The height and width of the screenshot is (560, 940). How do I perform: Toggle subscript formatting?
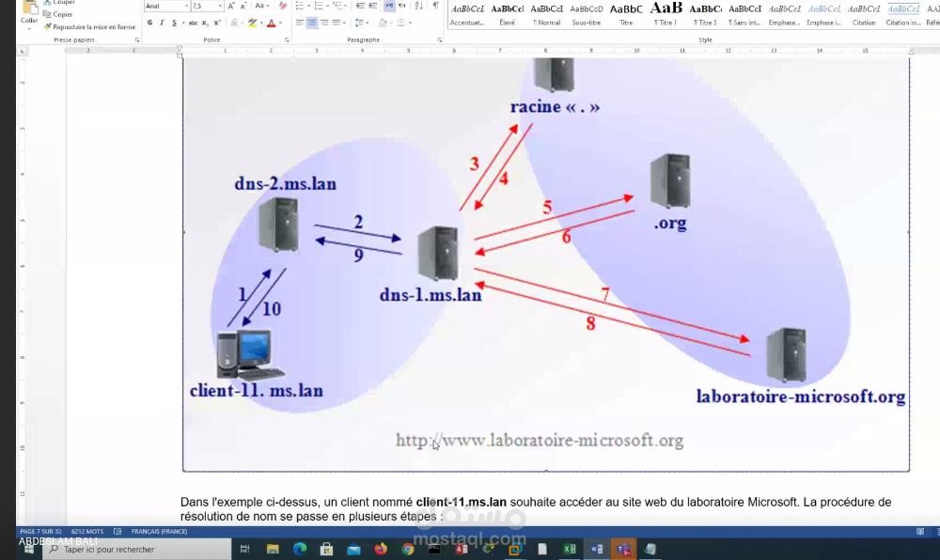[205, 23]
